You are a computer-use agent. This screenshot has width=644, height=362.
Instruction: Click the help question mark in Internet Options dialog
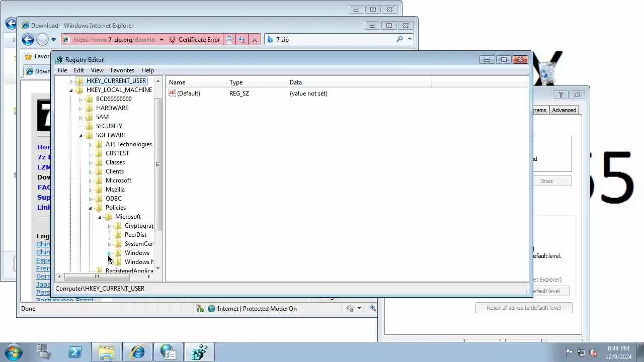point(560,95)
